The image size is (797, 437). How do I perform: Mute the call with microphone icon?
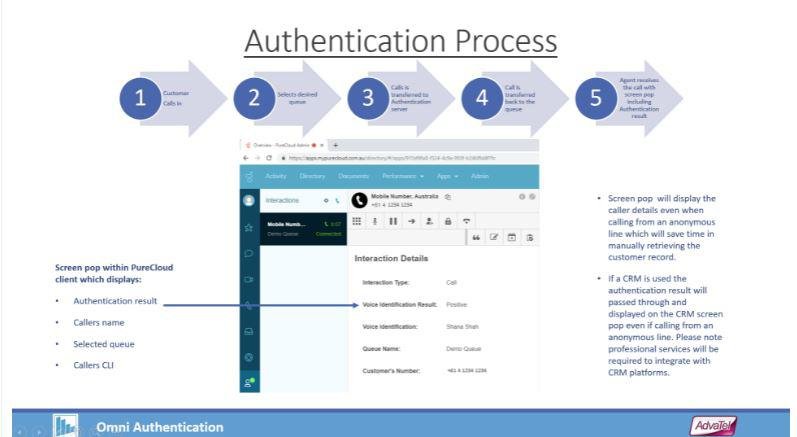pyautogui.click(x=375, y=221)
